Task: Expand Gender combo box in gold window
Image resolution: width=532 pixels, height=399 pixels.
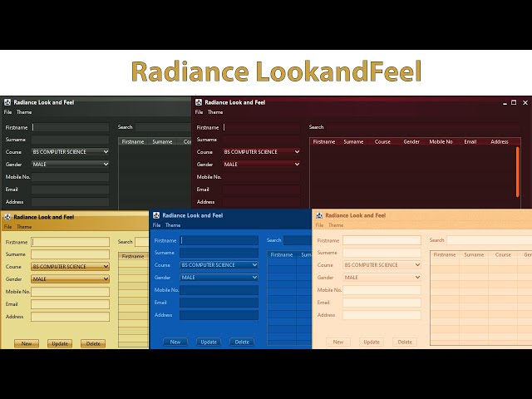Action: coord(70,279)
